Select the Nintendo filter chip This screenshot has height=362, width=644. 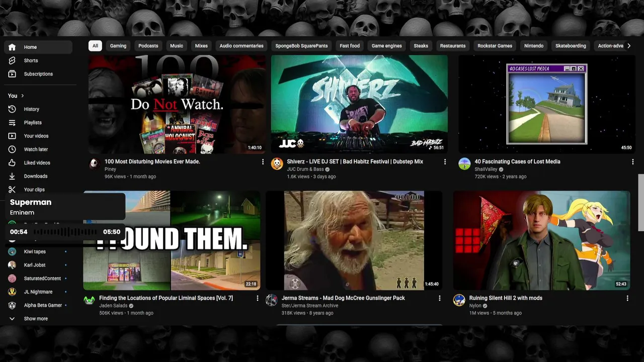(x=534, y=46)
